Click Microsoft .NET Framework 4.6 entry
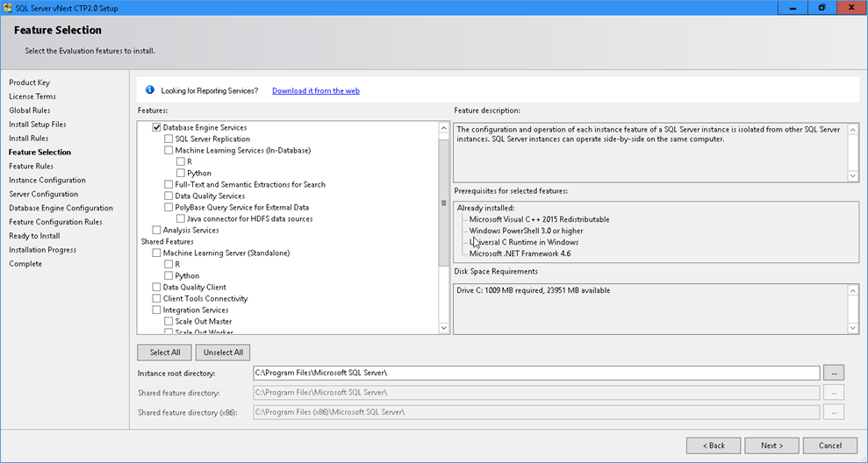This screenshot has height=463, width=868. click(520, 253)
